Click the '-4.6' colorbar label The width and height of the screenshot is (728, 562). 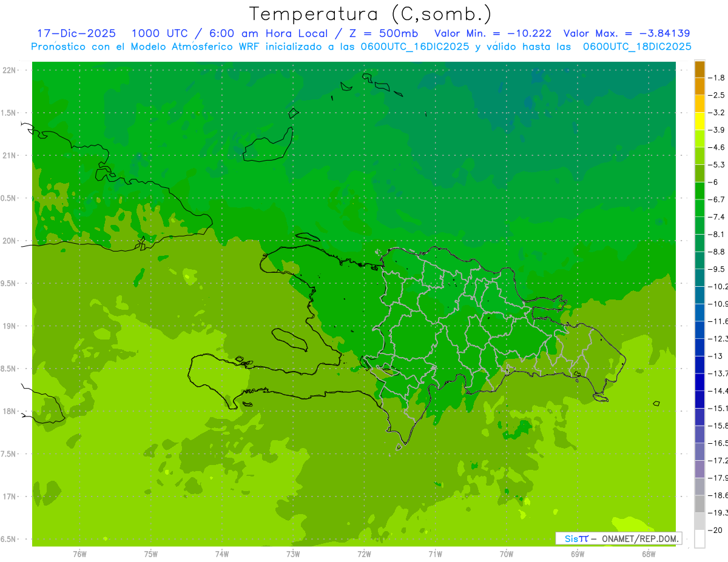(x=717, y=147)
